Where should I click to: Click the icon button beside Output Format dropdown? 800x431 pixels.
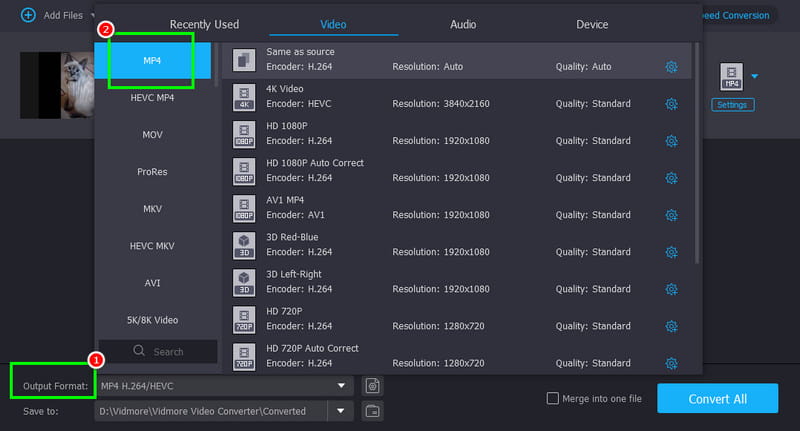tap(372, 386)
